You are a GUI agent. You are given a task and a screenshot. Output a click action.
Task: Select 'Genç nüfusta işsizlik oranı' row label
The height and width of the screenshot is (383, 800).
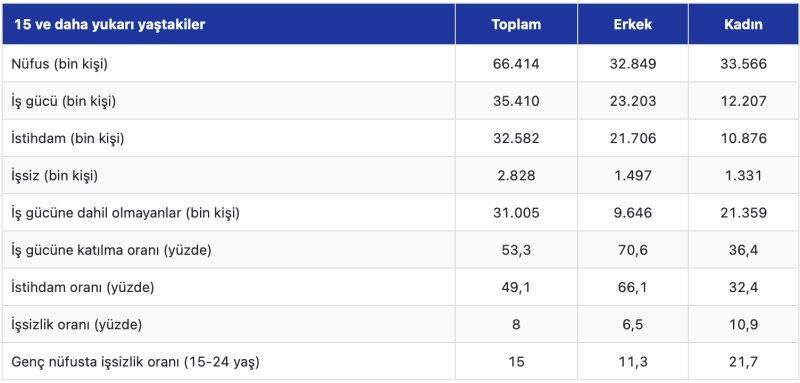pyautogui.click(x=135, y=362)
